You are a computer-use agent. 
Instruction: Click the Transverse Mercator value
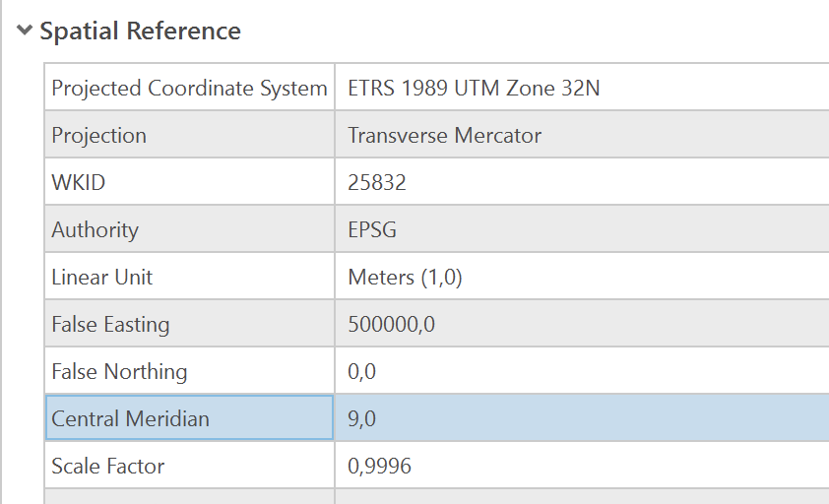[x=445, y=136]
